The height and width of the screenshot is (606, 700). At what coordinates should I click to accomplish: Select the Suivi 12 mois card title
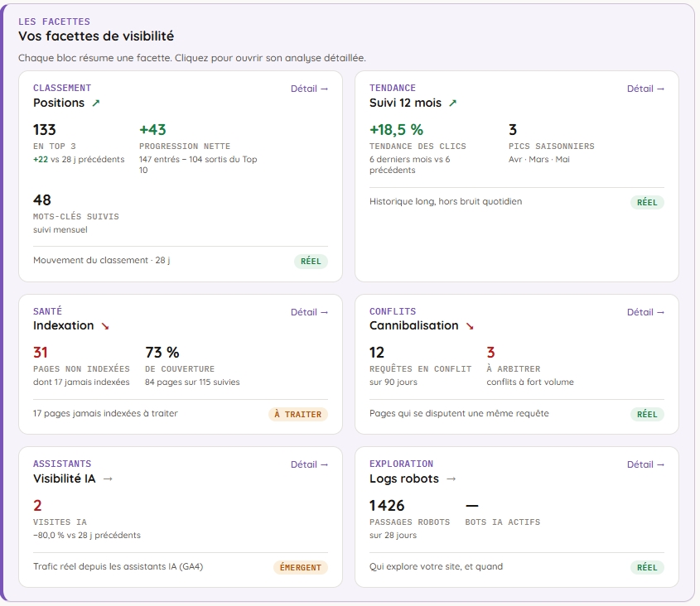(405, 103)
